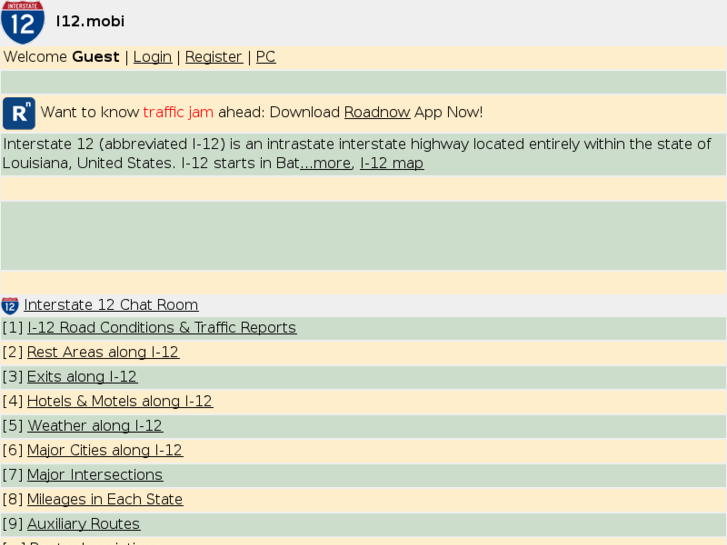Click the ...more link in description
This screenshot has width=727, height=545.
(x=326, y=163)
